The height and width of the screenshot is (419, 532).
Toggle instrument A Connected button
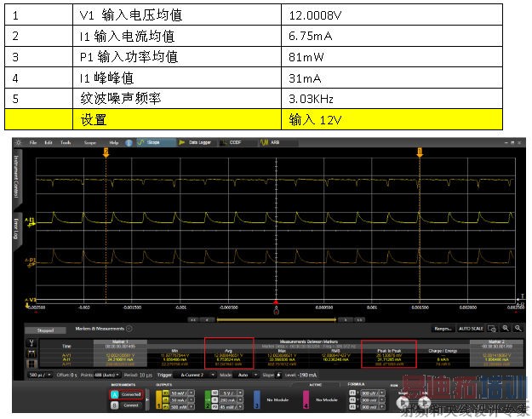tap(127, 394)
